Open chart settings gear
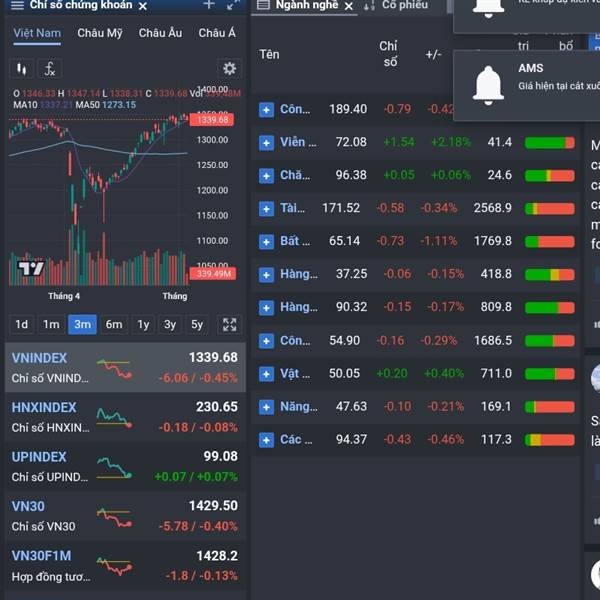Viewport: 600px width, 600px height. 229,69
